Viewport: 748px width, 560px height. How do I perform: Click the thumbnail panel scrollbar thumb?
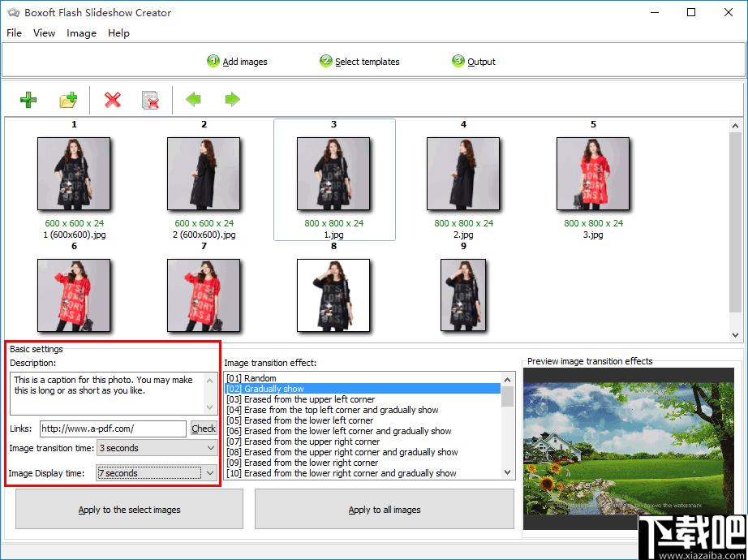(736, 223)
